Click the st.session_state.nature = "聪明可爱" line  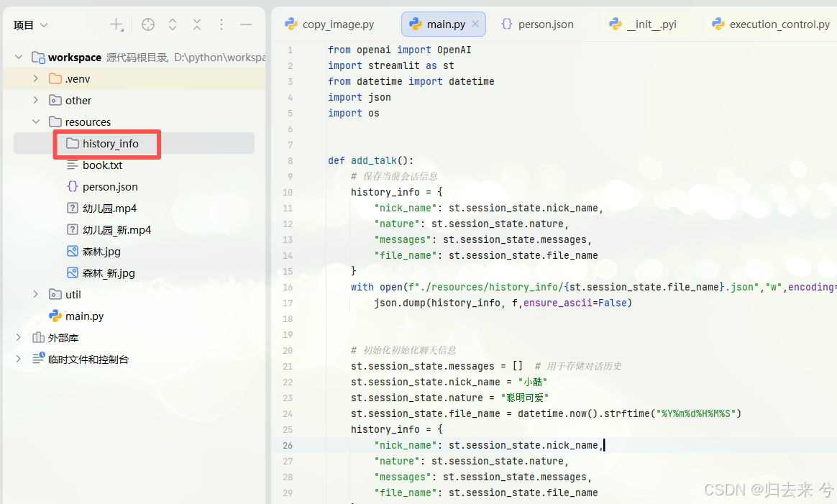(450, 398)
